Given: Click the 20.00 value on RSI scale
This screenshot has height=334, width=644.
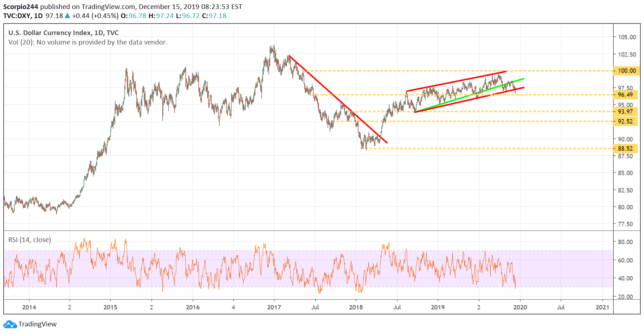Looking at the screenshot, I should tap(625, 296).
